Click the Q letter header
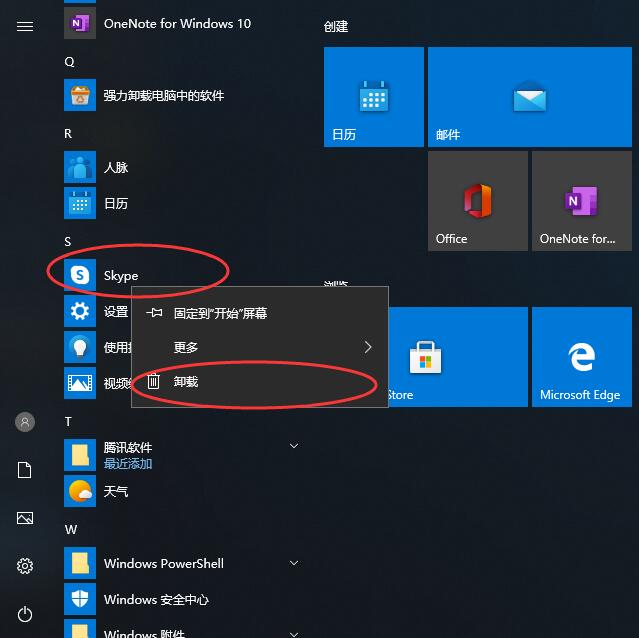This screenshot has width=639, height=638. pos(69,62)
